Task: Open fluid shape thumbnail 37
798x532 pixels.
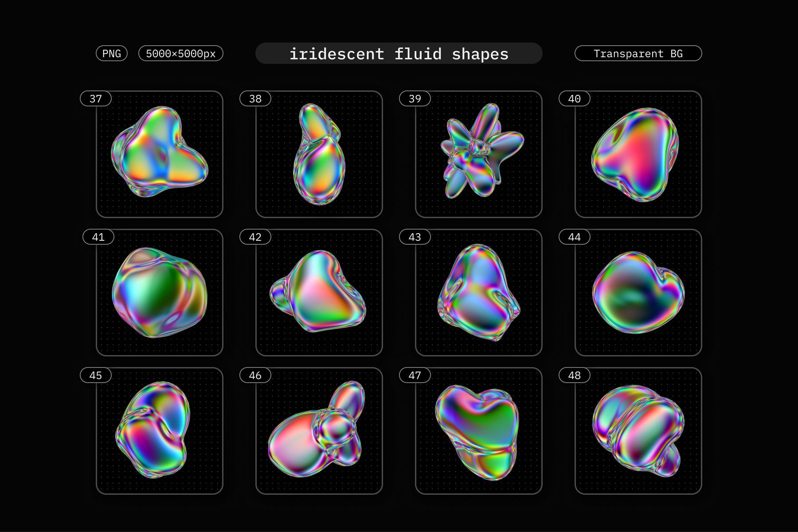Action: [160, 153]
